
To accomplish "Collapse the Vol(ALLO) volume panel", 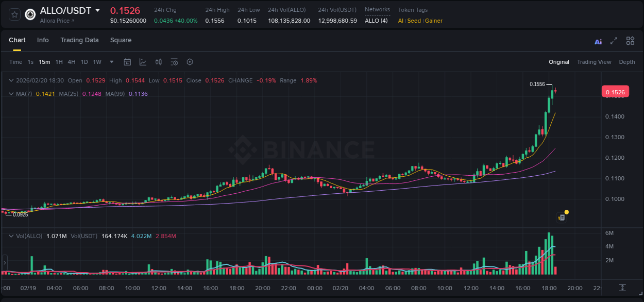I will 11,236.
